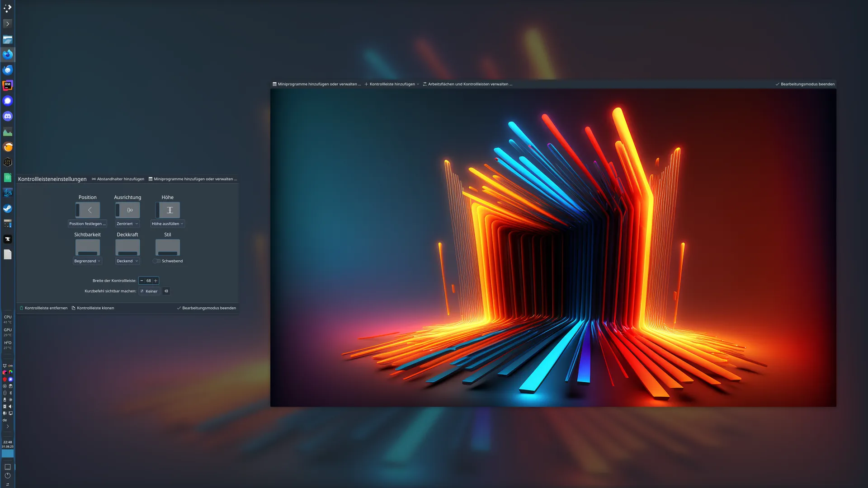868x488 pixels.
Task: Open Dolphin file manager icon
Action: click(x=8, y=39)
